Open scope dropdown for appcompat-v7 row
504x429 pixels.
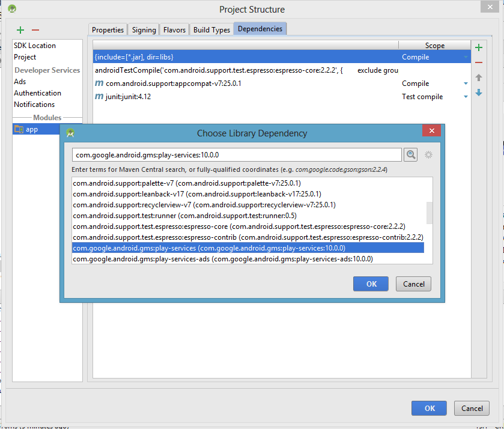[x=466, y=84]
